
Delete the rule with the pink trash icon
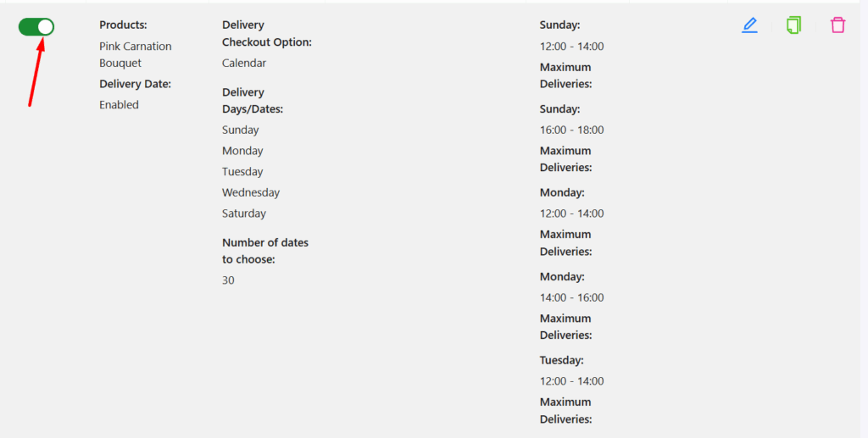coord(837,25)
